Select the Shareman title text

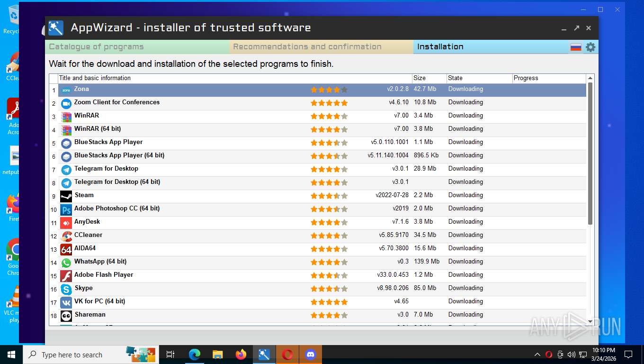(x=90, y=315)
